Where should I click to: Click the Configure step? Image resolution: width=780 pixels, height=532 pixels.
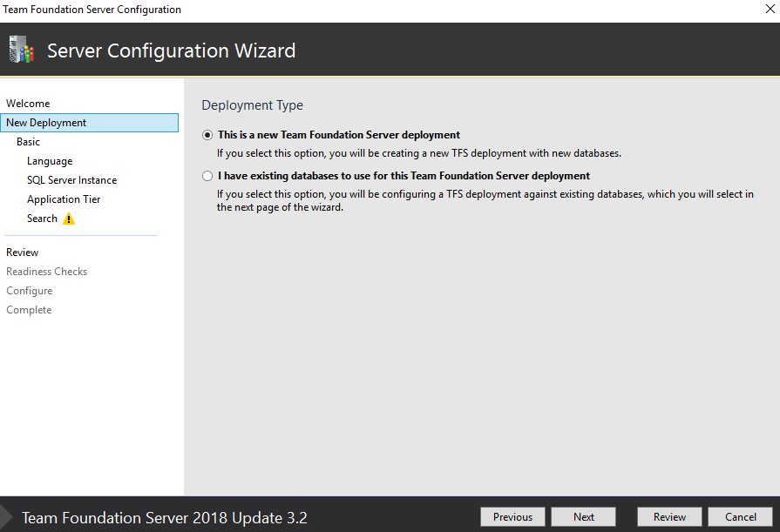[29, 291]
